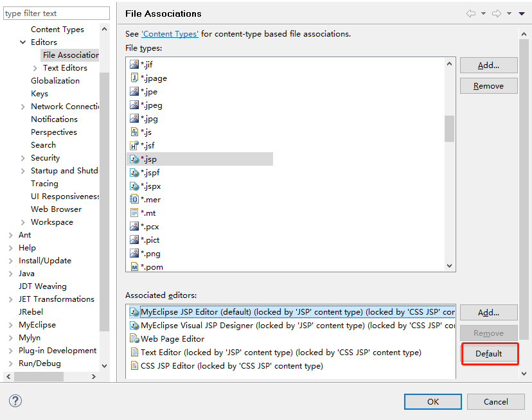This screenshot has height=420, width=532.
Task: Confirm preferences with OK
Action: (x=433, y=401)
